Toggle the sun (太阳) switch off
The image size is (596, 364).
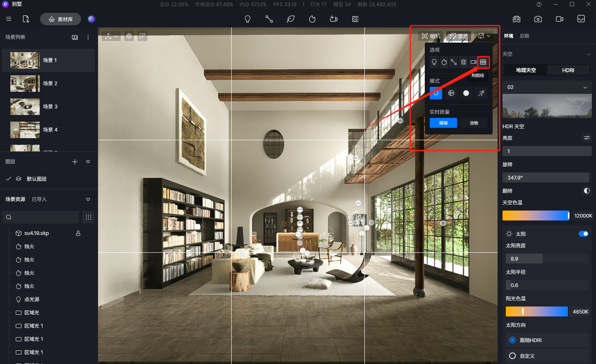click(583, 234)
